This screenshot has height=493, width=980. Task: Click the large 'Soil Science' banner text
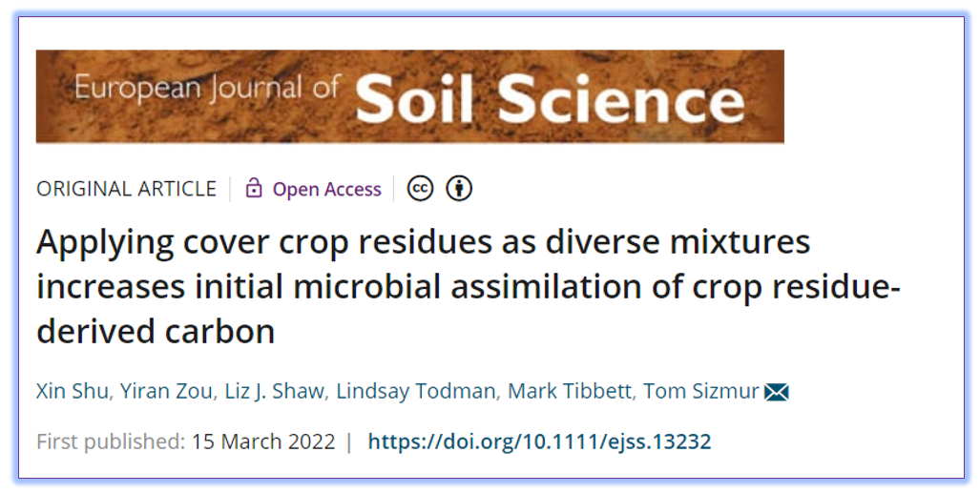(x=550, y=100)
